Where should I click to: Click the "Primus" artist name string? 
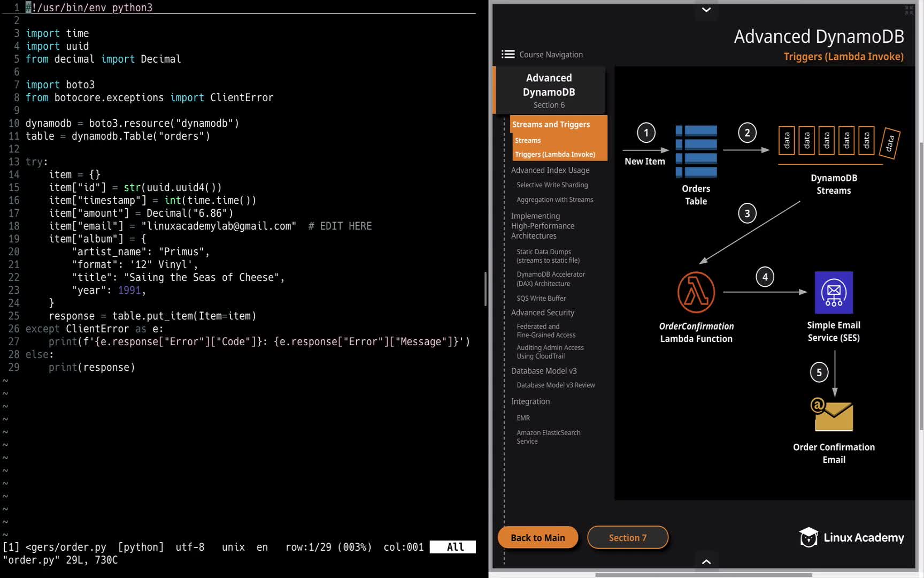pyautogui.click(x=181, y=252)
